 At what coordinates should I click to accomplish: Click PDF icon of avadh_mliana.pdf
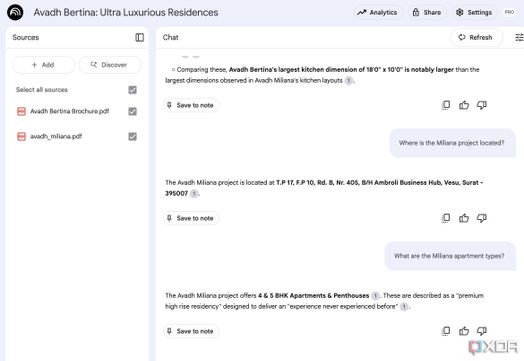(x=21, y=136)
